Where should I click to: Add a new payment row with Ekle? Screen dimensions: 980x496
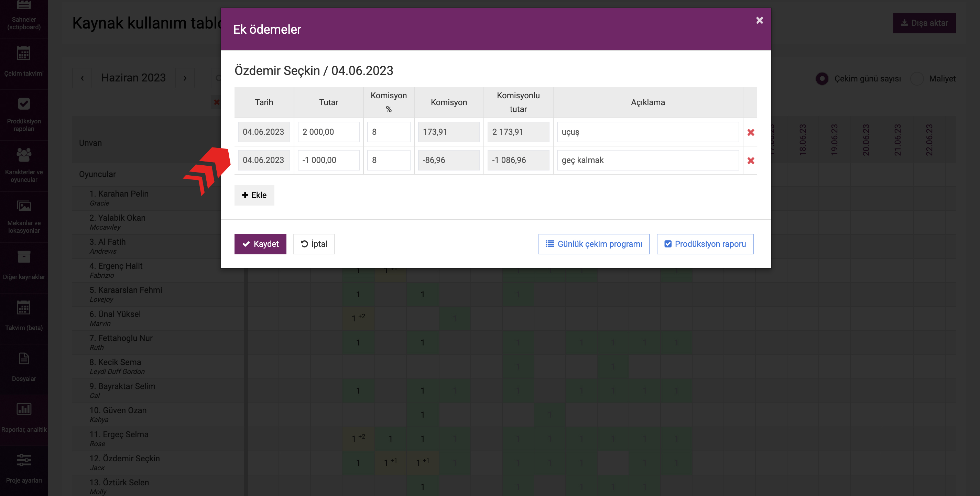click(254, 195)
